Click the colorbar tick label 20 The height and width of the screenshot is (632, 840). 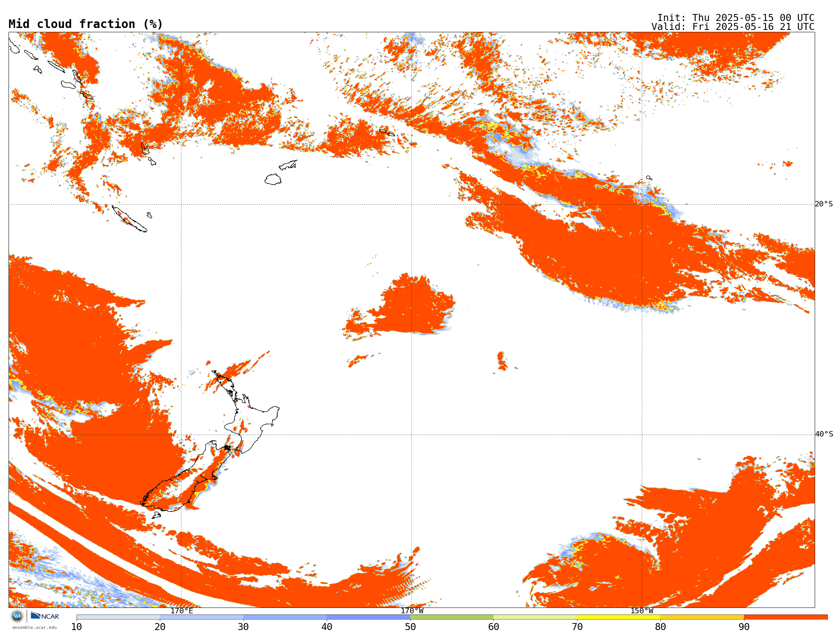pyautogui.click(x=160, y=627)
